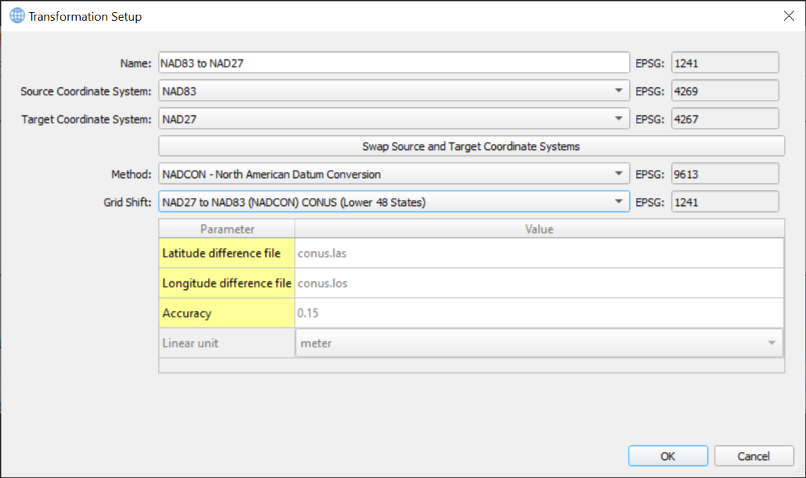
Task: Expand the Grid Shift dropdown
Action: click(x=393, y=202)
